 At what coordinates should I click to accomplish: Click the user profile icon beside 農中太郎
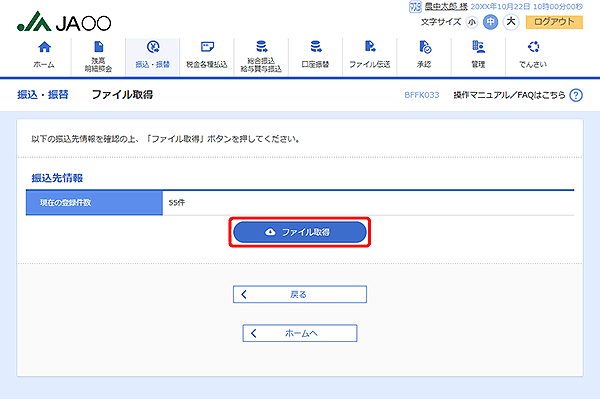(x=415, y=7)
